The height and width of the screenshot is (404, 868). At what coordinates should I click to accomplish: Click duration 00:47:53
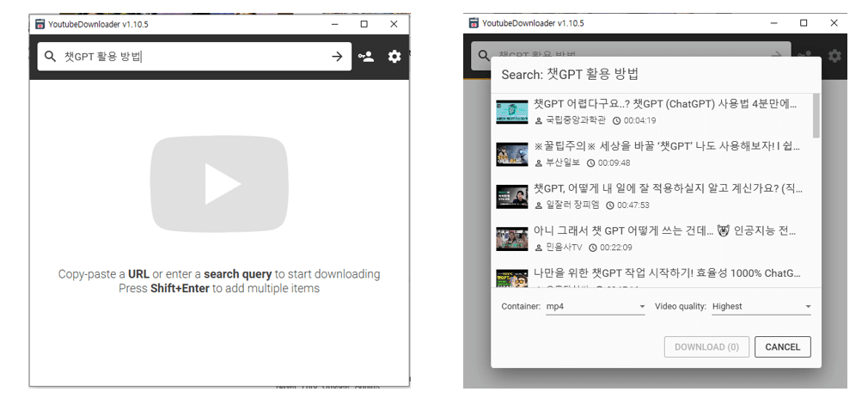[633, 205]
